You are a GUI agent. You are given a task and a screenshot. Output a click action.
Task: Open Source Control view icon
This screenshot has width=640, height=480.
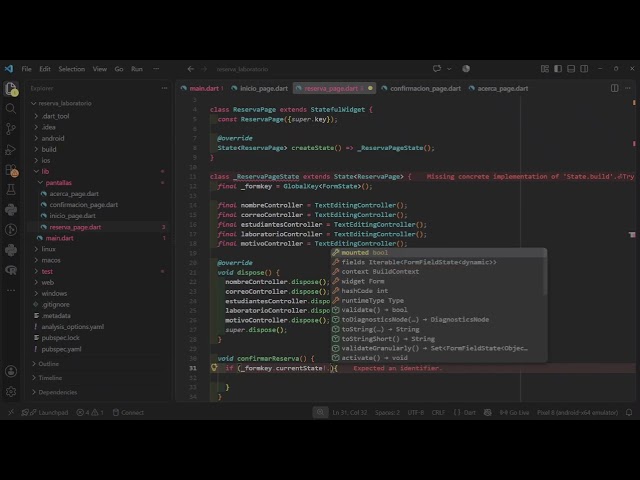[11, 129]
